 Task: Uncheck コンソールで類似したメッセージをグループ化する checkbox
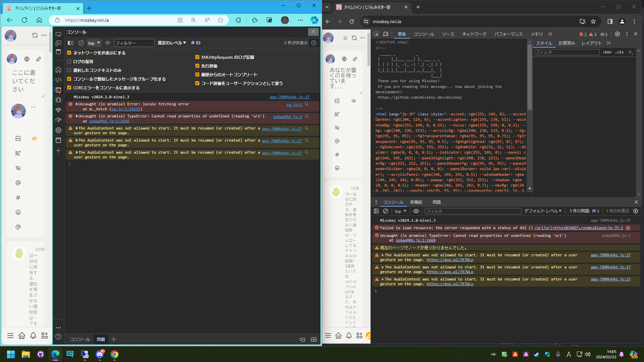69,79
